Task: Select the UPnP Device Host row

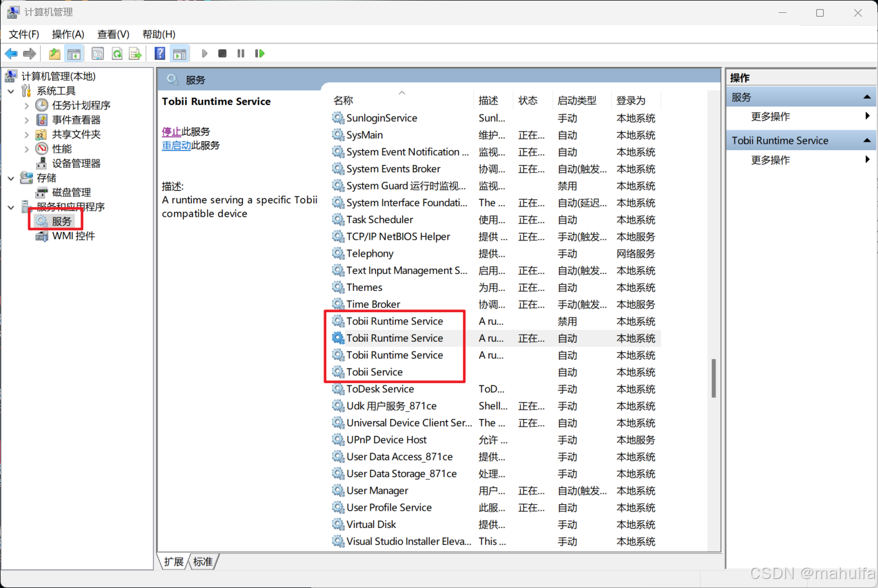Action: 495,440
